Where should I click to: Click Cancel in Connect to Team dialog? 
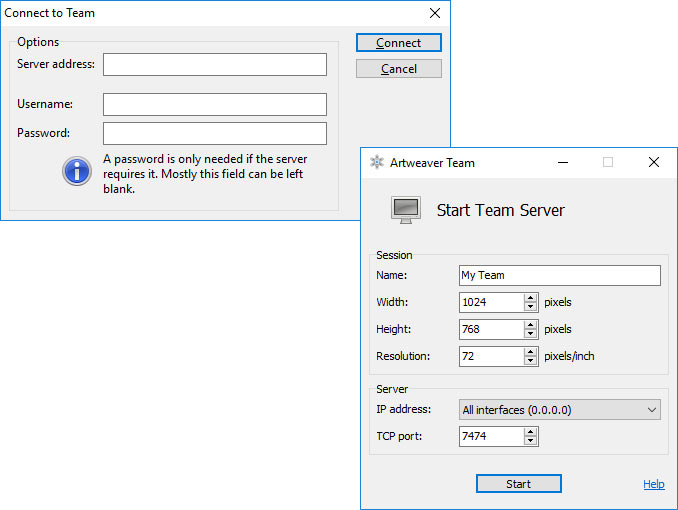coord(399,69)
